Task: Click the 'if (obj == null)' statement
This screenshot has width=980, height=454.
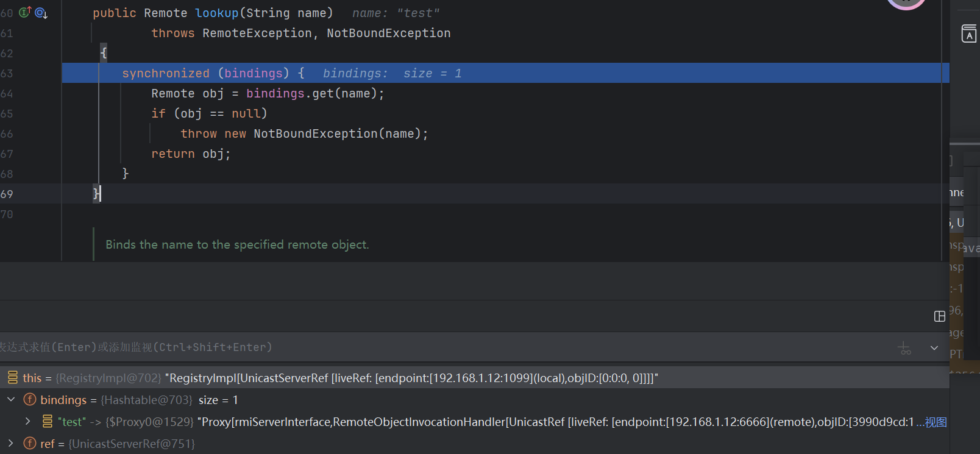Action: pos(210,113)
